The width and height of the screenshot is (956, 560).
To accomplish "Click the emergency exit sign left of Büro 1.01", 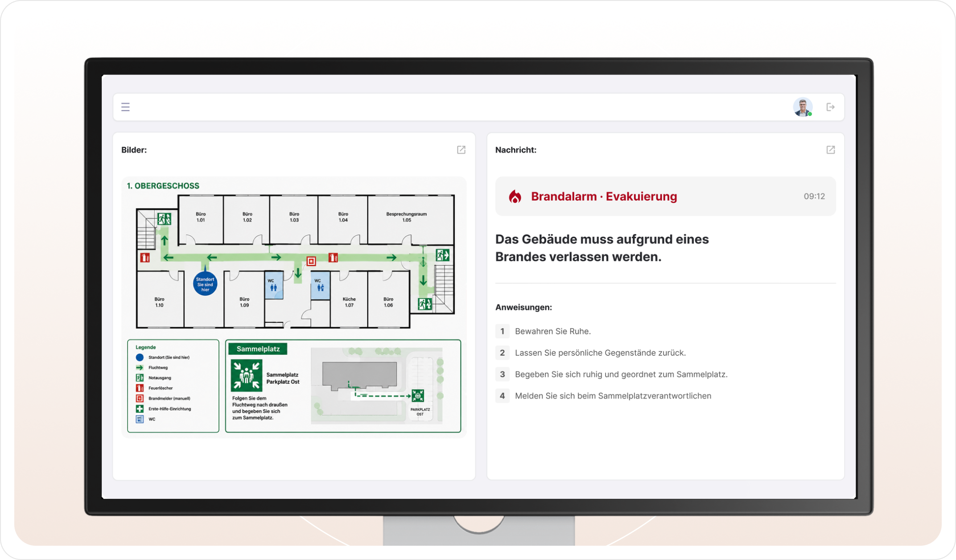I will (164, 219).
